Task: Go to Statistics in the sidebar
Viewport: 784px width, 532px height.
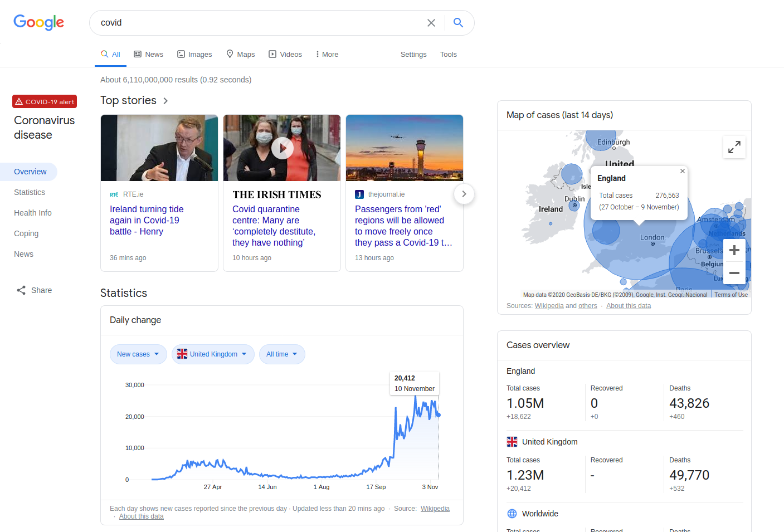Action: (x=30, y=192)
